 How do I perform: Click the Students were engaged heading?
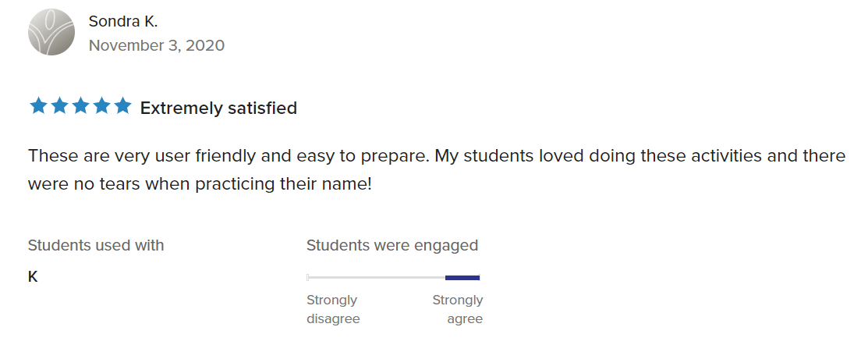[391, 245]
